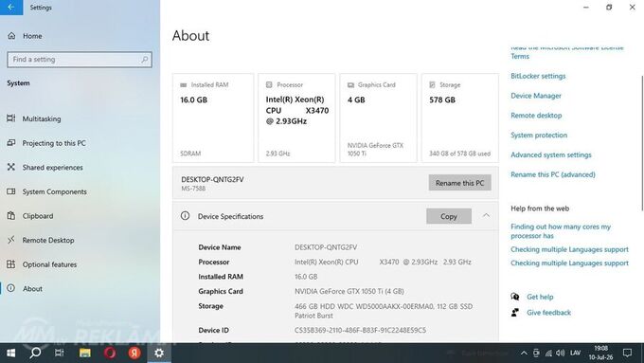Open the Home settings page
The image size is (644, 363).
click(x=32, y=36)
